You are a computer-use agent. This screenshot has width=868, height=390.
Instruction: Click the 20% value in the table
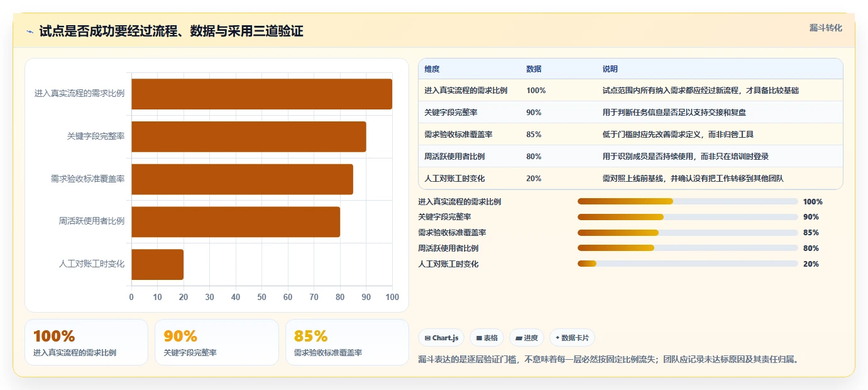[x=534, y=179]
